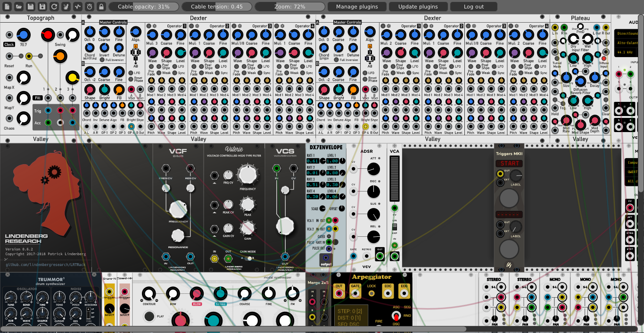The image size is (644, 333).
Task: Click the Topograph tempo knob above 70.7
Action: (x=23, y=34)
